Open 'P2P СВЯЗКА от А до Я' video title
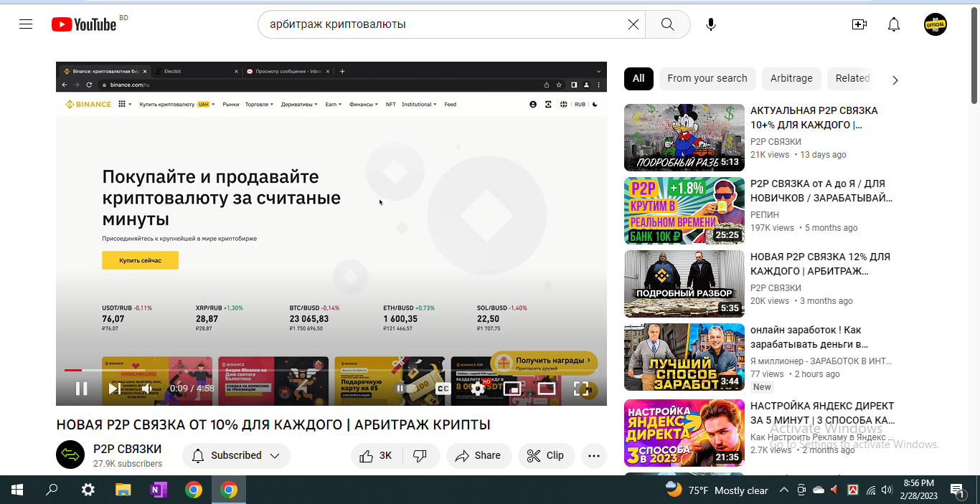 point(821,191)
